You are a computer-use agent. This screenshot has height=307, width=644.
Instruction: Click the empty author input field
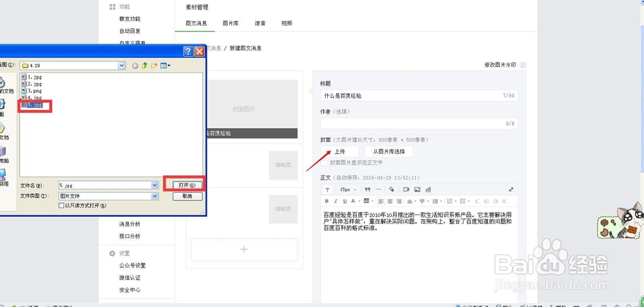[419, 124]
